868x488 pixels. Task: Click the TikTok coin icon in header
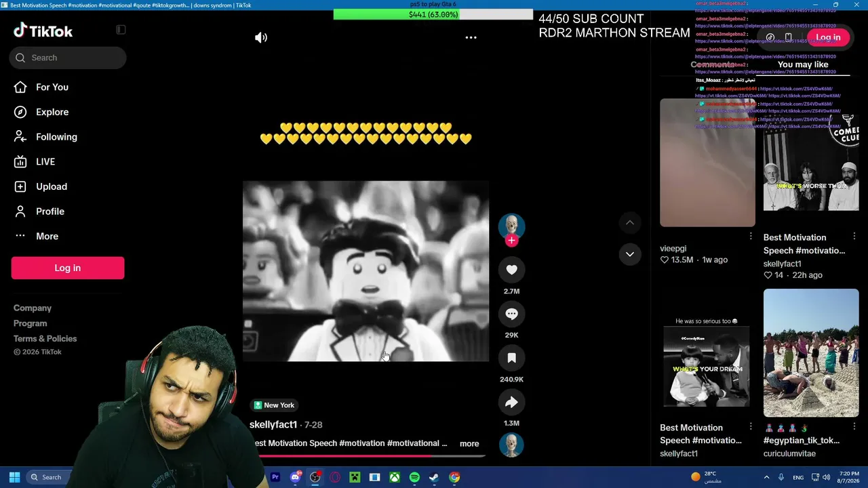(770, 37)
